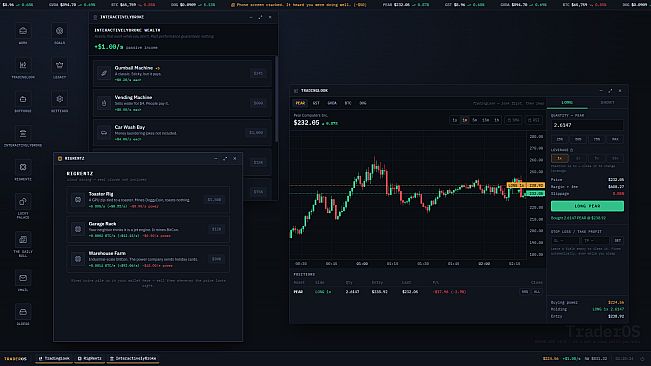Viewport: 651px width, 366px height.
Task: Select the 1m chart interval
Action: click(x=465, y=120)
